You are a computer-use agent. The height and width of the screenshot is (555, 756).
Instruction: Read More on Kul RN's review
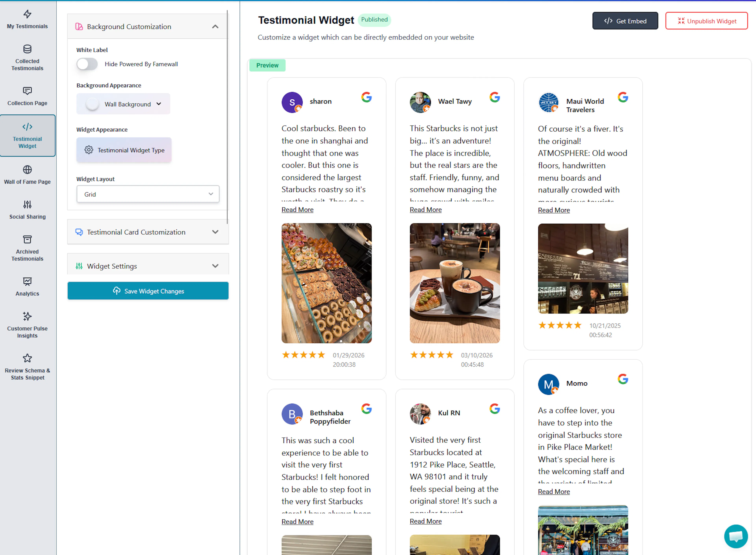426,521
